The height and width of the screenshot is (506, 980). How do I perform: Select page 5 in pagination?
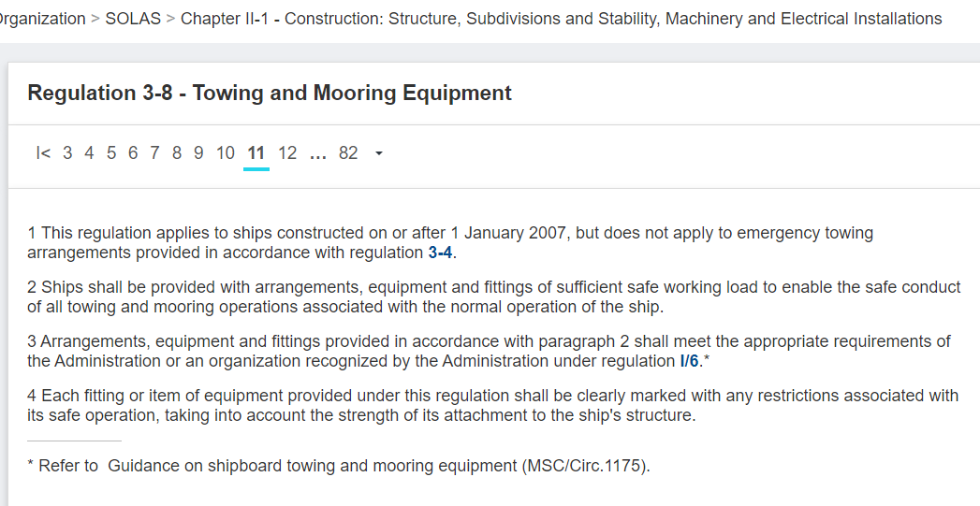(111, 153)
